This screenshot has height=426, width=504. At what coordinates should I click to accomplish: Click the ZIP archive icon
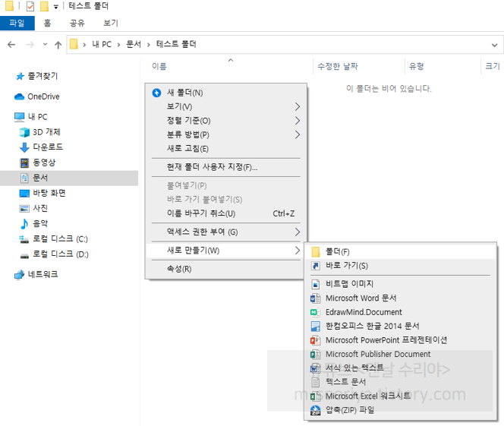[315, 410]
